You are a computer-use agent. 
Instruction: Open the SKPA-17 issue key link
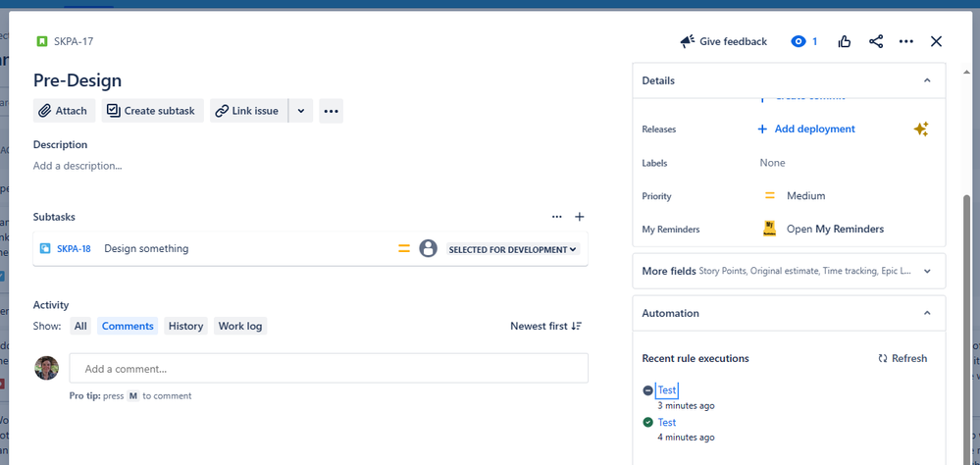click(74, 42)
